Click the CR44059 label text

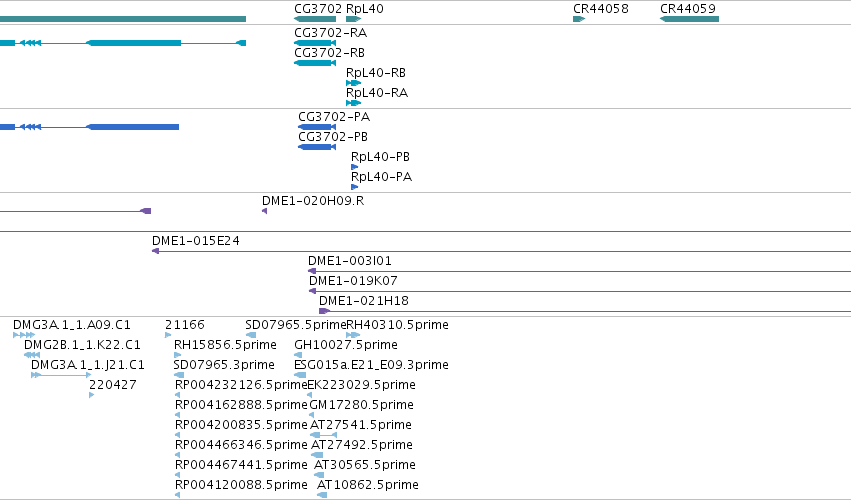[x=688, y=9]
